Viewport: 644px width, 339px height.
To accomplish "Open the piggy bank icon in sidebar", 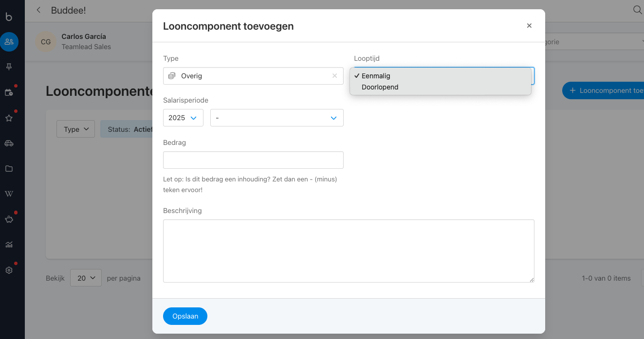I will coord(9,219).
